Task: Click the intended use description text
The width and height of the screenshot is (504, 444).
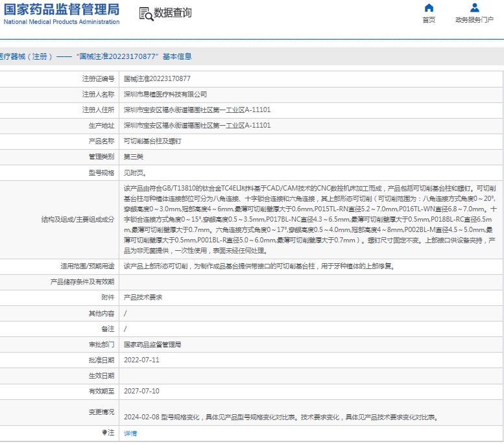Action: (x=259, y=266)
